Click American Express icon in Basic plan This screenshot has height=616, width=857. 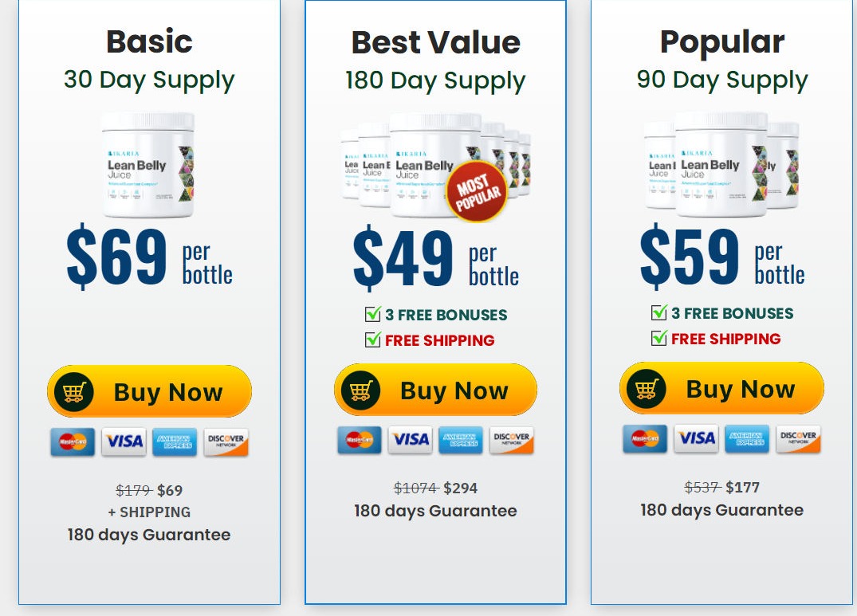pos(175,442)
